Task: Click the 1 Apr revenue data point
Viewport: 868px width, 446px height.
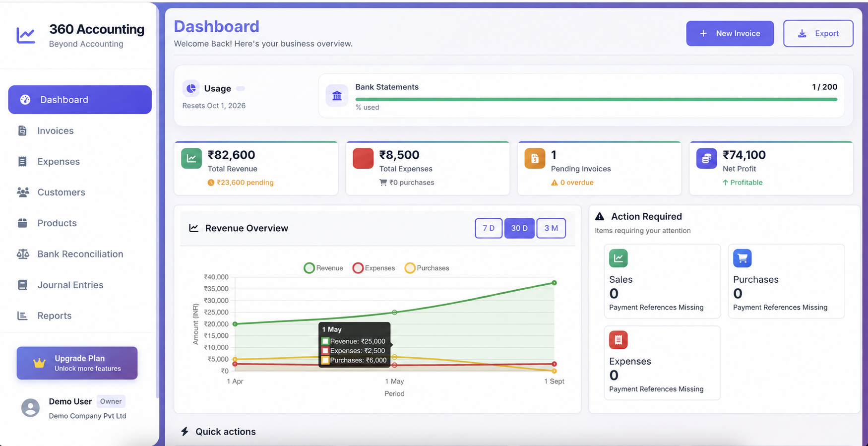Action: [235, 324]
